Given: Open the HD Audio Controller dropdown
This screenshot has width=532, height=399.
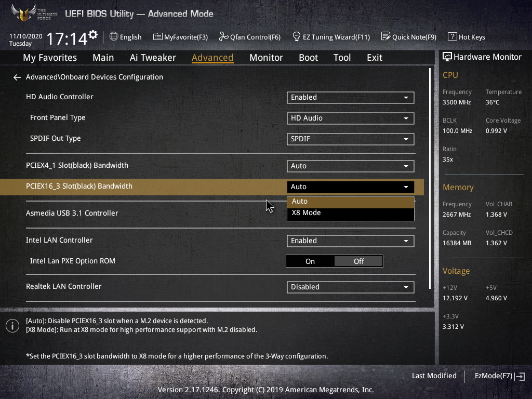Looking at the screenshot, I should 350,97.
